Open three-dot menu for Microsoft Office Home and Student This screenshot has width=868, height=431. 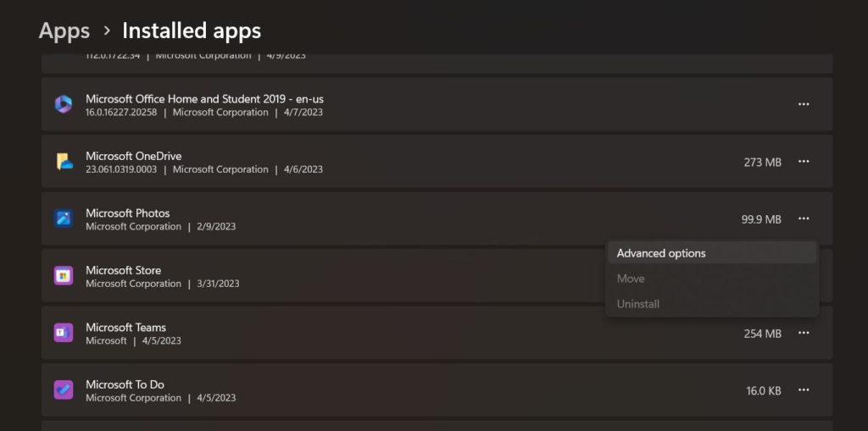coord(804,104)
